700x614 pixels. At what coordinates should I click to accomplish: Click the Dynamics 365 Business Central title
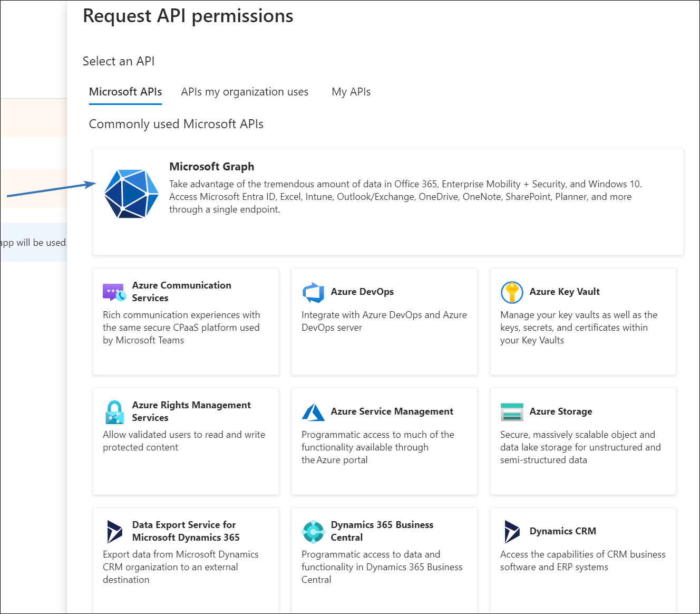pyautogui.click(x=382, y=531)
